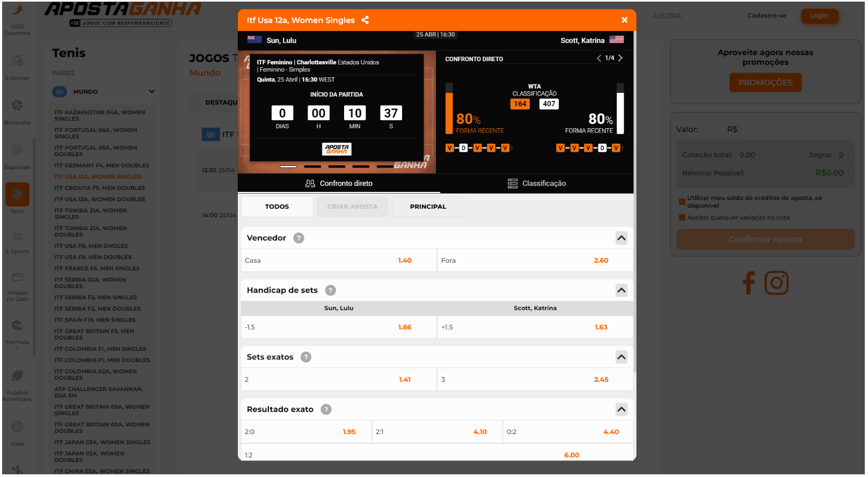Pick Scott, Katrina +1.5 handicap 1.63
868x477 pixels.
(x=535, y=327)
